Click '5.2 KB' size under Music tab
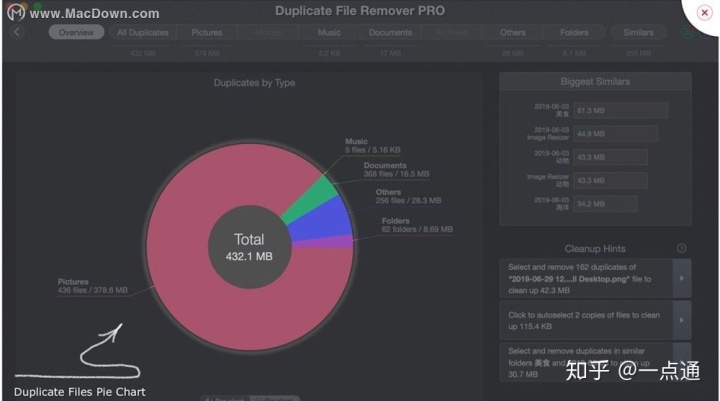Viewport: 720px width, 401px height. [x=329, y=53]
